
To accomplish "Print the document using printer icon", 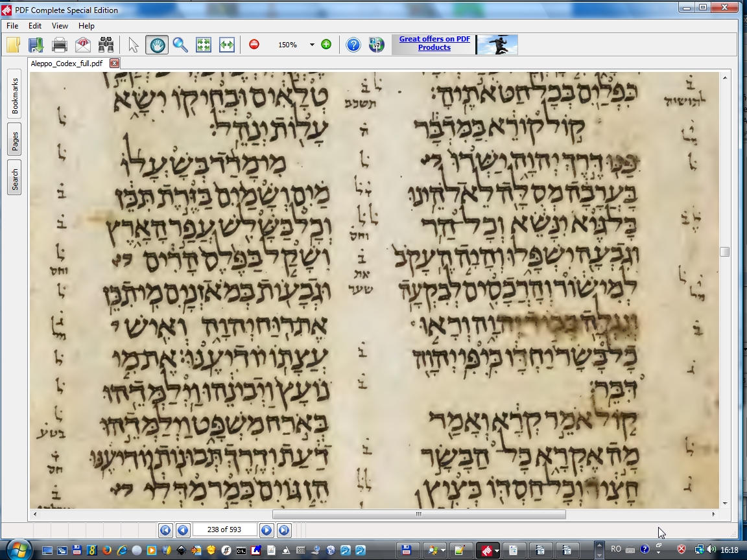I will coord(60,45).
